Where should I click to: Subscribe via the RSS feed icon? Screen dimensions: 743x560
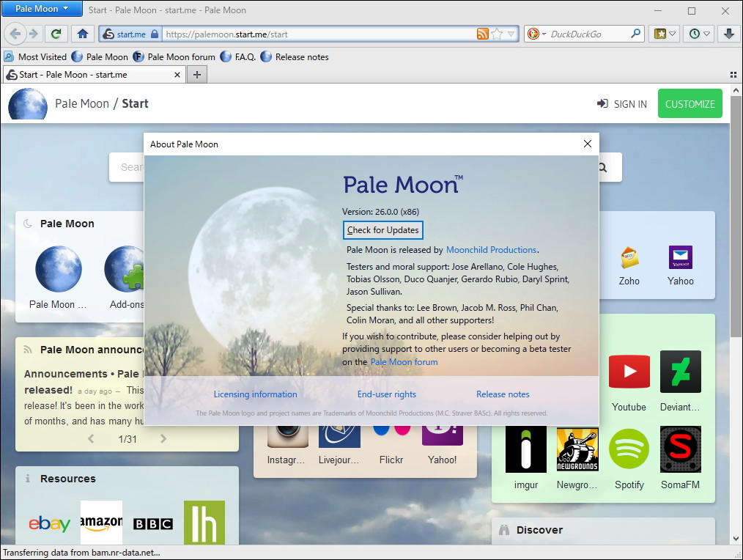483,34
